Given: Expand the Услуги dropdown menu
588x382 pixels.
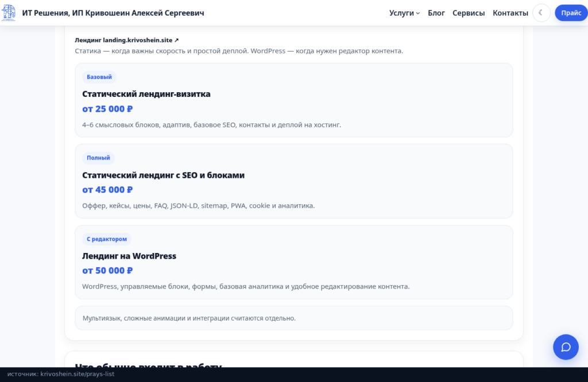Looking at the screenshot, I should pos(404,13).
